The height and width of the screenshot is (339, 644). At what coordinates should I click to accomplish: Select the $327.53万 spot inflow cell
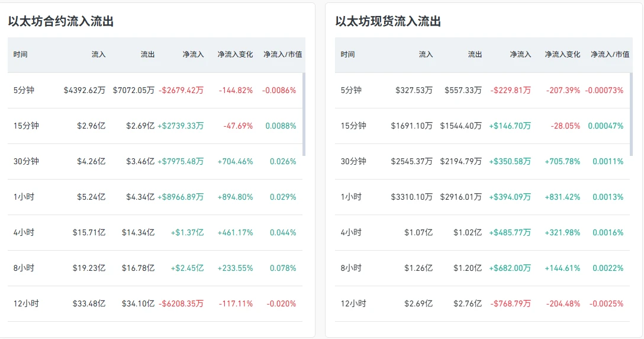coord(414,90)
